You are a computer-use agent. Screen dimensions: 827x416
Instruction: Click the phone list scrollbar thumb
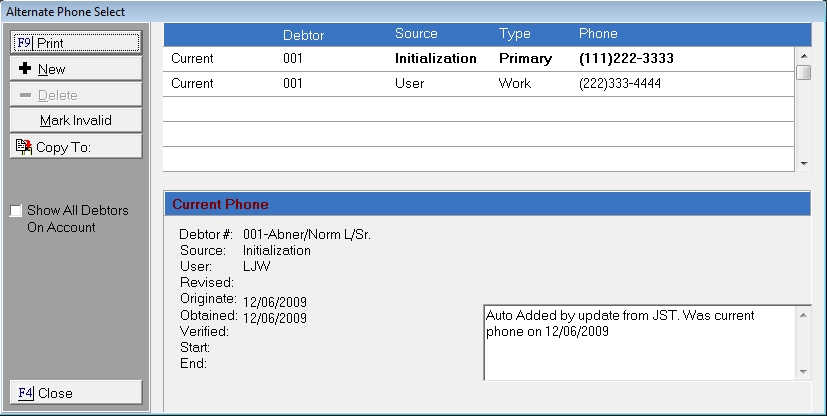coord(802,71)
